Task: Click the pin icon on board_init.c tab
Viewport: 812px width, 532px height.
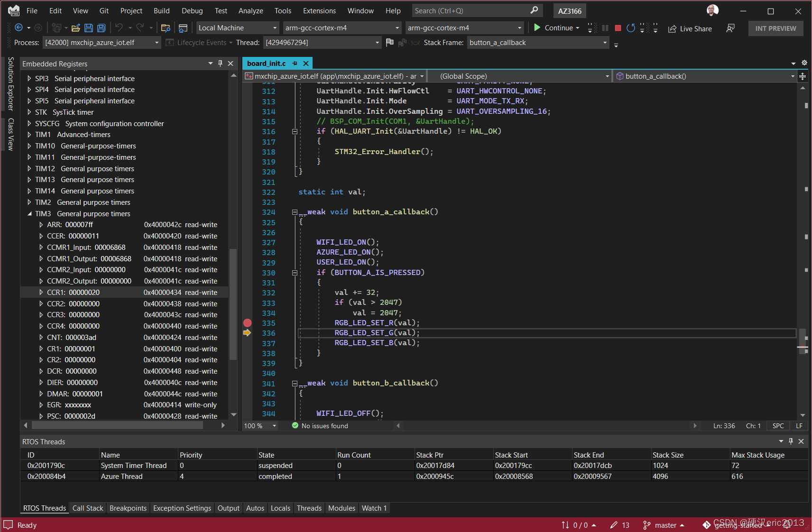Action: pyautogui.click(x=295, y=64)
